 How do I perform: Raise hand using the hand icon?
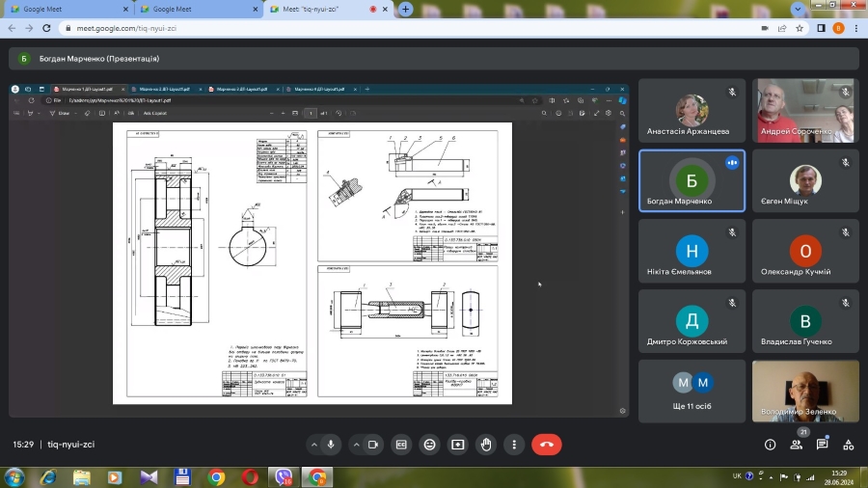(487, 445)
